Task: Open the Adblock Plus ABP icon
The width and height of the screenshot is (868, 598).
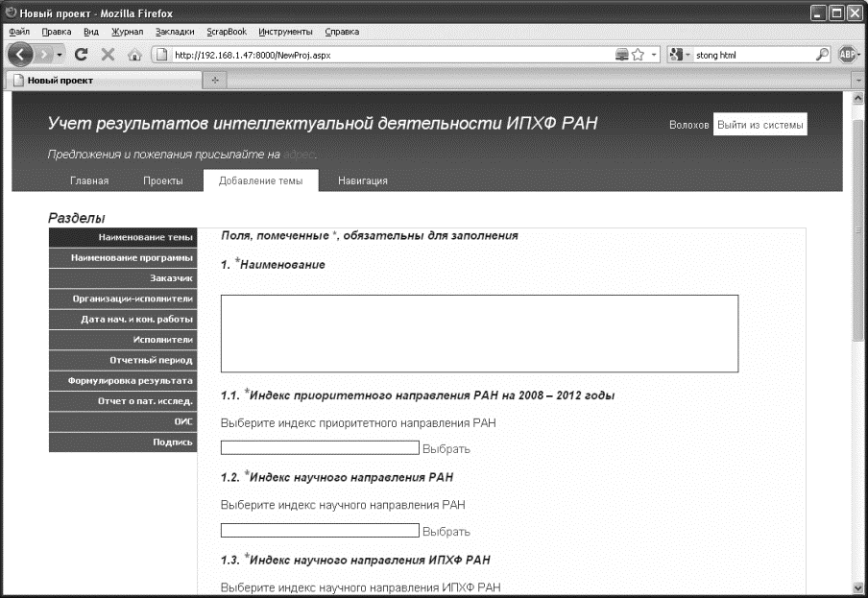Action: (x=849, y=55)
